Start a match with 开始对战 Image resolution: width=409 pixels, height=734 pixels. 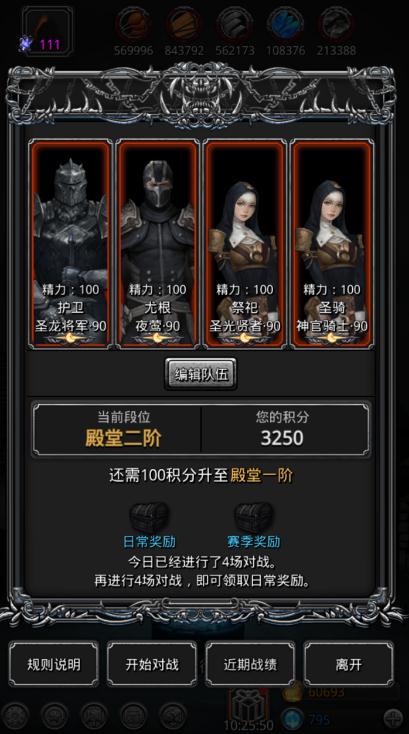coord(152,664)
